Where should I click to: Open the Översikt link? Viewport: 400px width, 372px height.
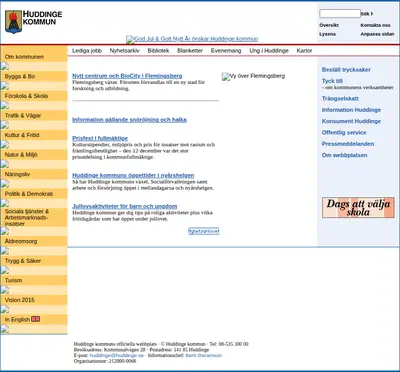pos(329,25)
